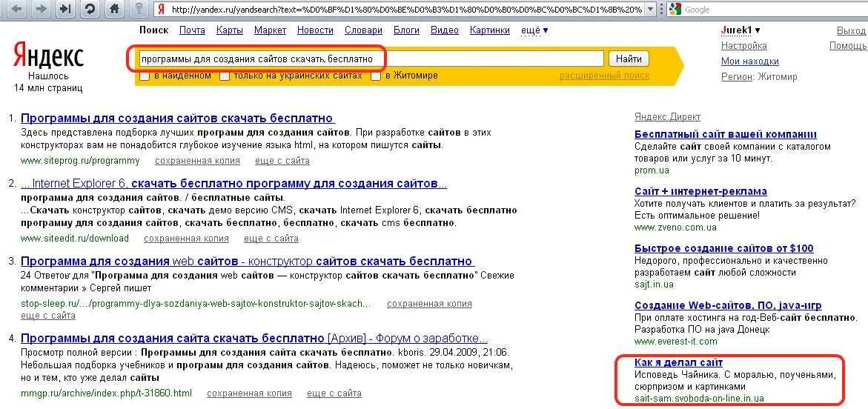Open result 'Программа для создания web сайтов - конструктор'
This screenshot has height=409, width=868.
pos(248,262)
